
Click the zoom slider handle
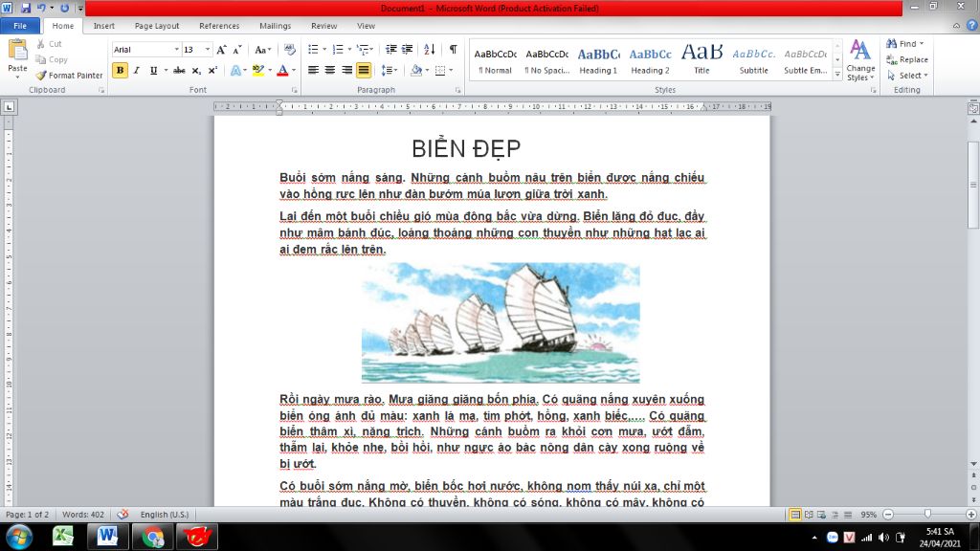(927, 514)
